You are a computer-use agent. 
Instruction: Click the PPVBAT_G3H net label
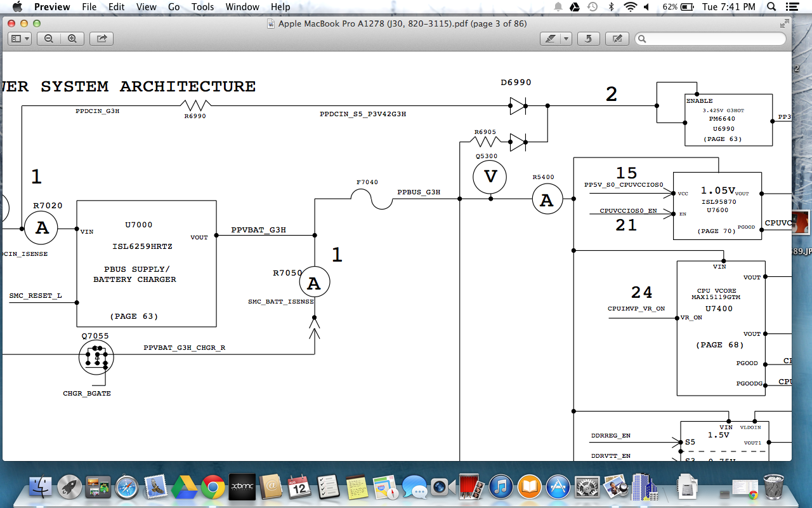258,230
